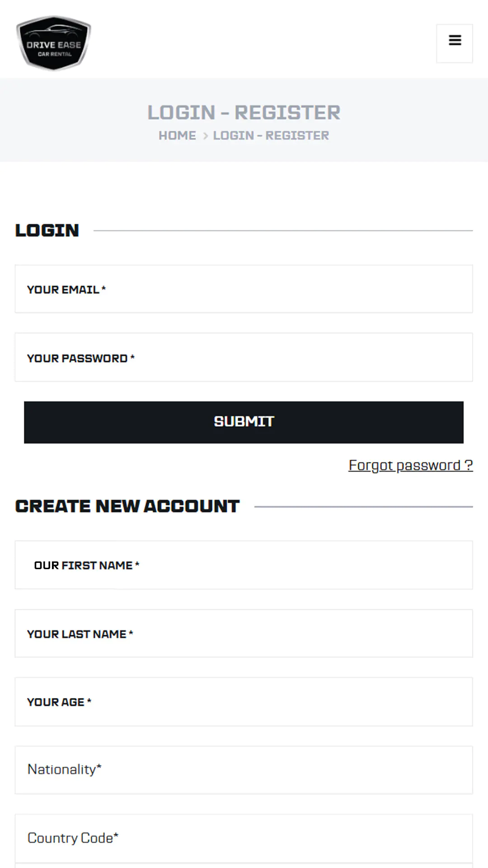Click the Login section heading
The width and height of the screenshot is (488, 868).
click(47, 231)
